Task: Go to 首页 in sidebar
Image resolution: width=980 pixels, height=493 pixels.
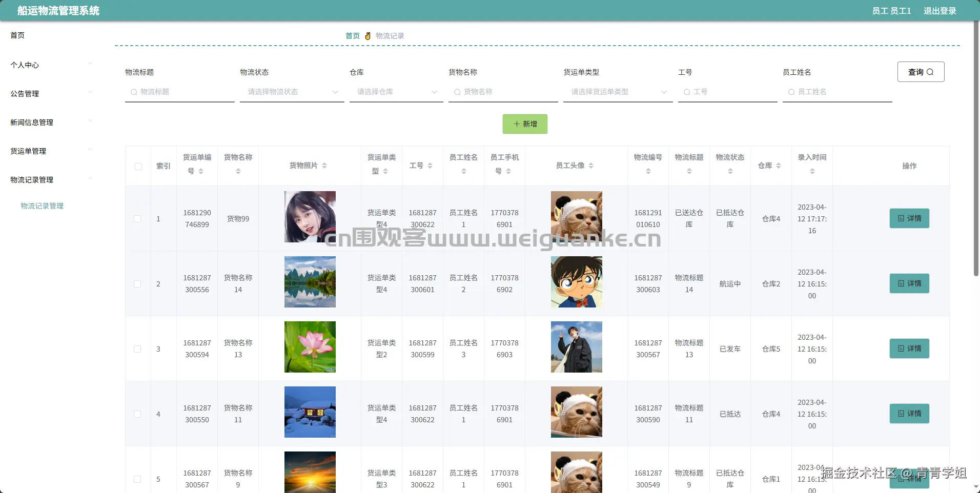Action: coord(17,35)
